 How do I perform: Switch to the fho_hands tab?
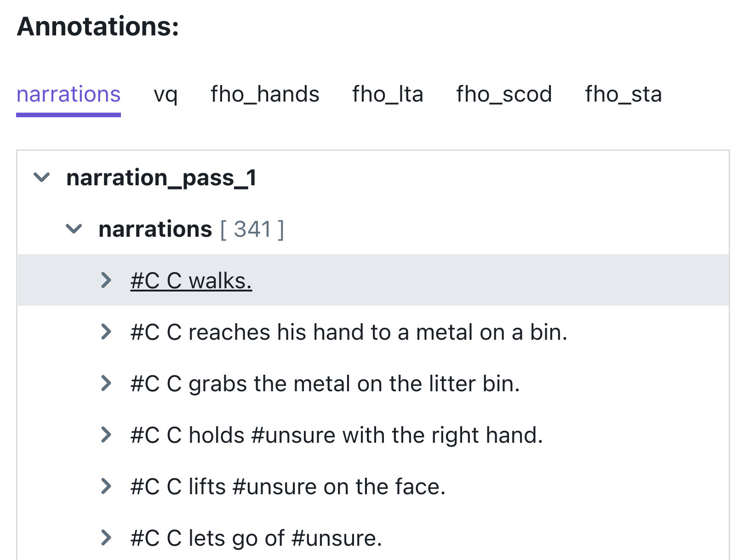click(265, 94)
